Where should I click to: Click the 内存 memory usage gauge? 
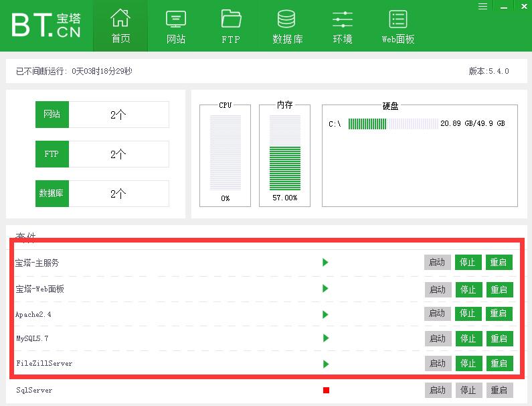point(285,152)
